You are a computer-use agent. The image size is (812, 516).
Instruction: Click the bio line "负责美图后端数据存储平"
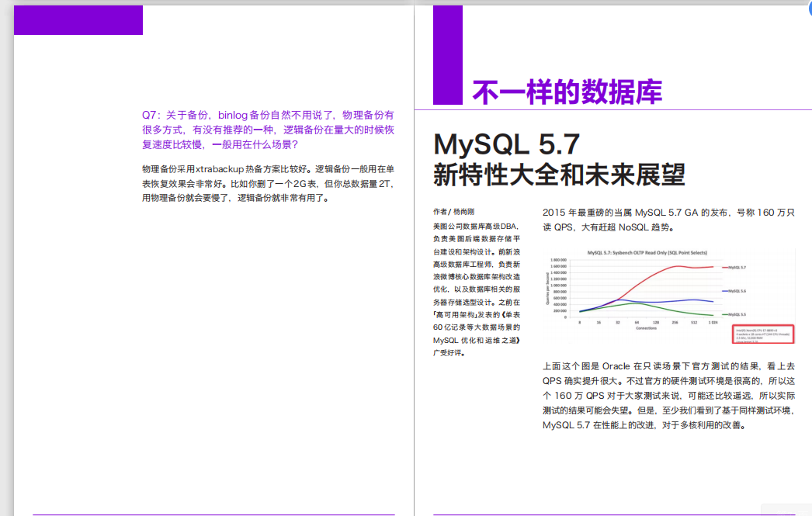477,238
